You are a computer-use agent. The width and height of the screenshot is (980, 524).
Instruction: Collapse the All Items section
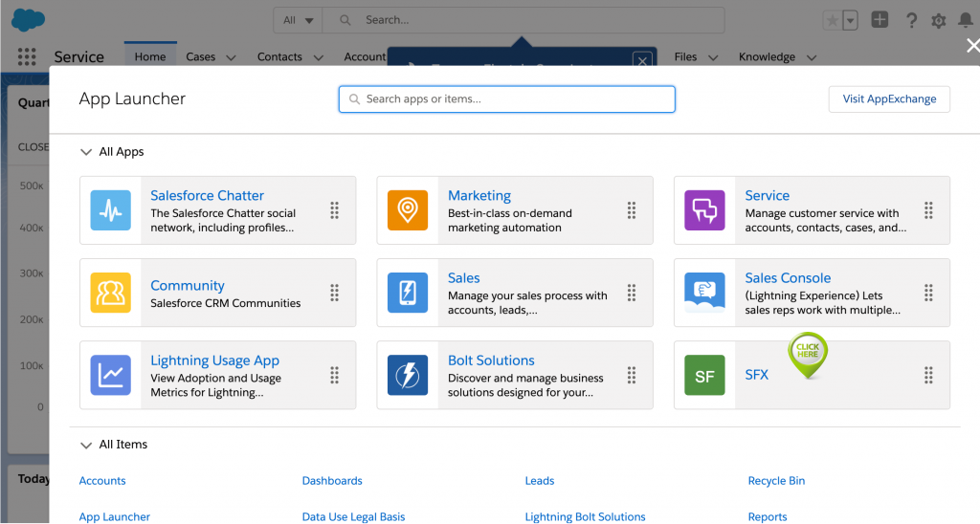click(85, 445)
